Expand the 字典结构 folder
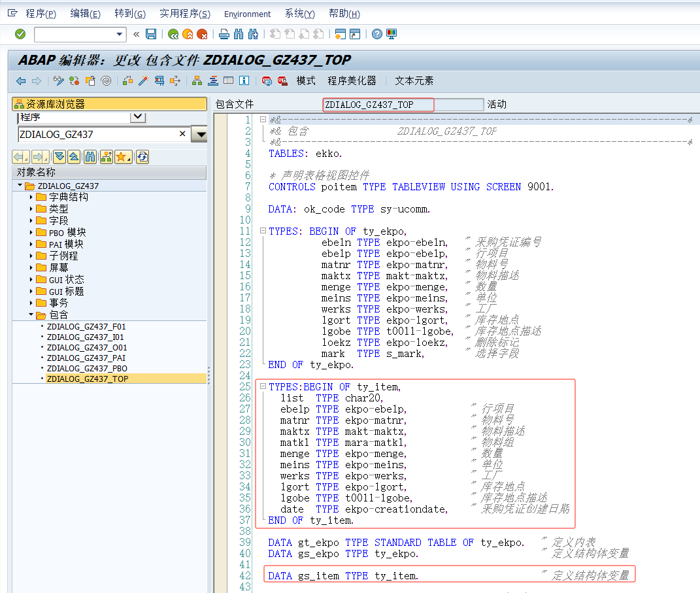Image resolution: width=700 pixels, height=593 pixels. pos(31,197)
